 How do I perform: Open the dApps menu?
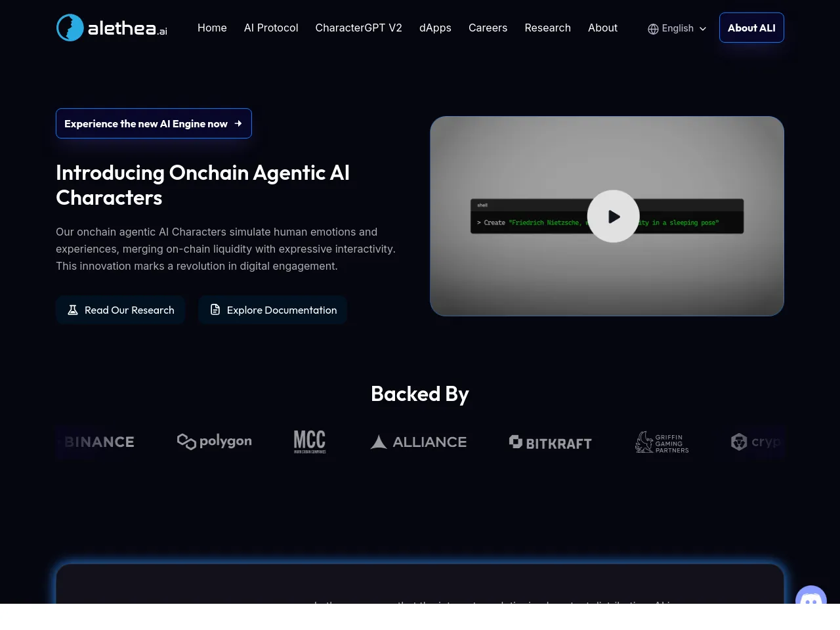pos(435,28)
